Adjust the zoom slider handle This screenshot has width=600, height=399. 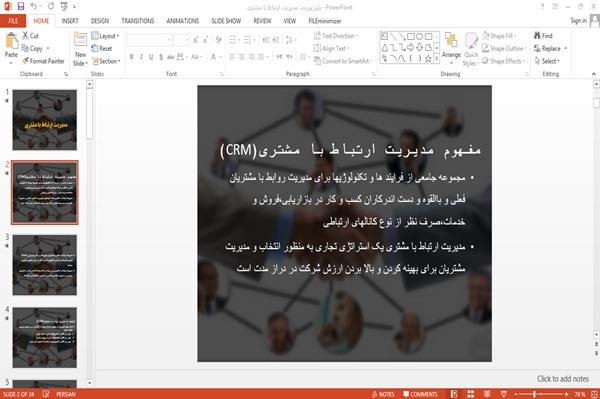(534, 394)
